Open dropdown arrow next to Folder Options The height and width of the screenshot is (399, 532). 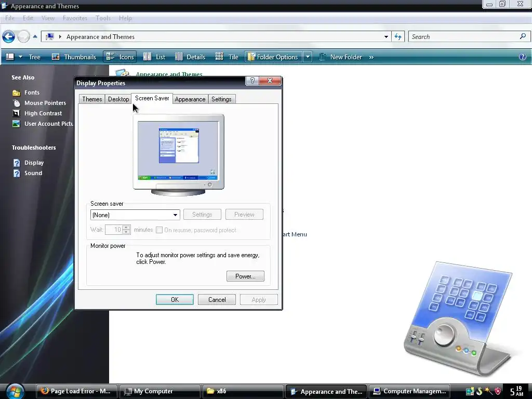[x=308, y=57]
